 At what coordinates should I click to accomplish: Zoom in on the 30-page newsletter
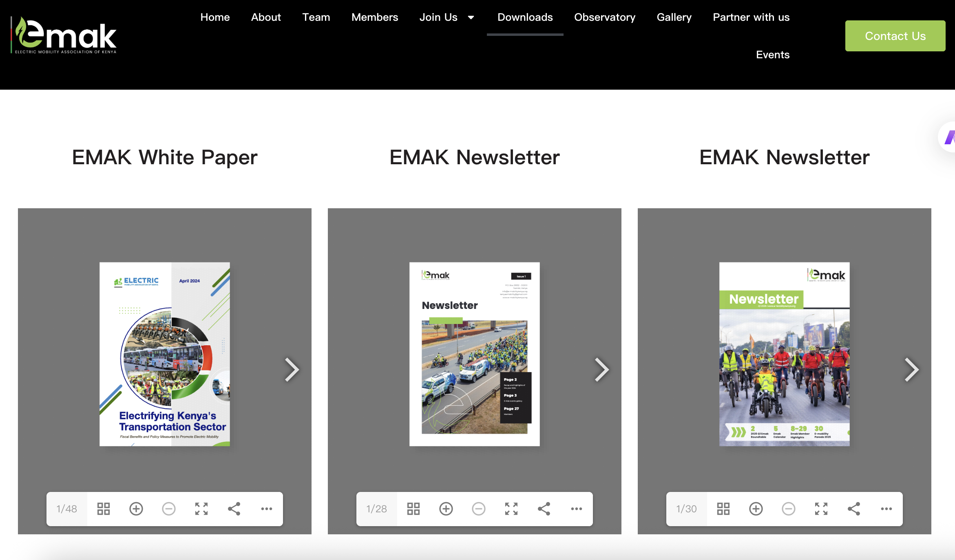pyautogui.click(x=756, y=509)
